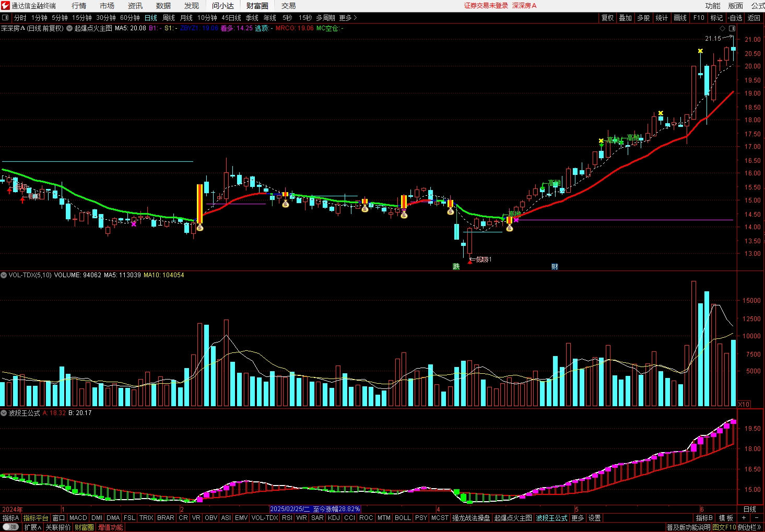
Task: Switch to the 财富圈 top tab
Action: [x=257, y=6]
